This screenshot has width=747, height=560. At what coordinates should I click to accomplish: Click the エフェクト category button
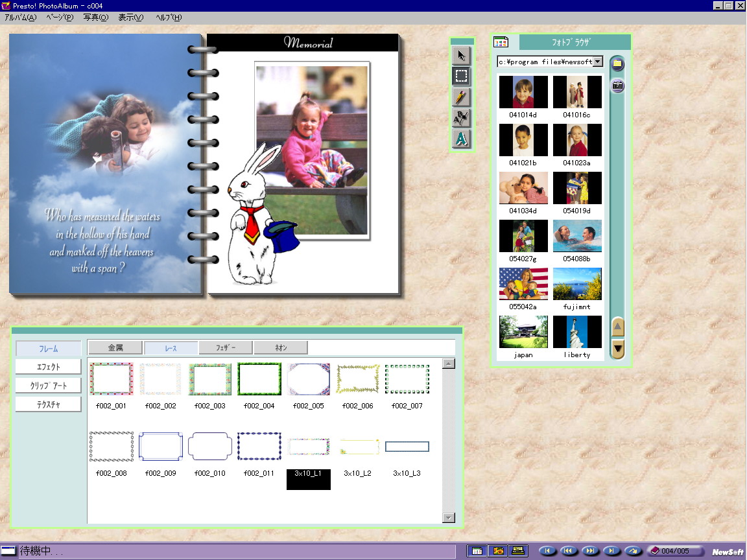click(48, 367)
